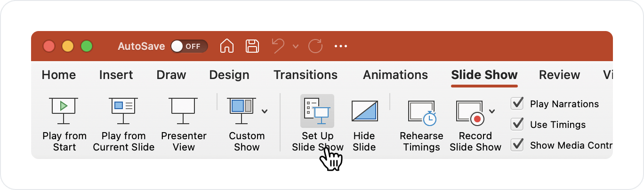Click the Home icon in title bar
Screen dimensions: 644x190
pos(227,46)
